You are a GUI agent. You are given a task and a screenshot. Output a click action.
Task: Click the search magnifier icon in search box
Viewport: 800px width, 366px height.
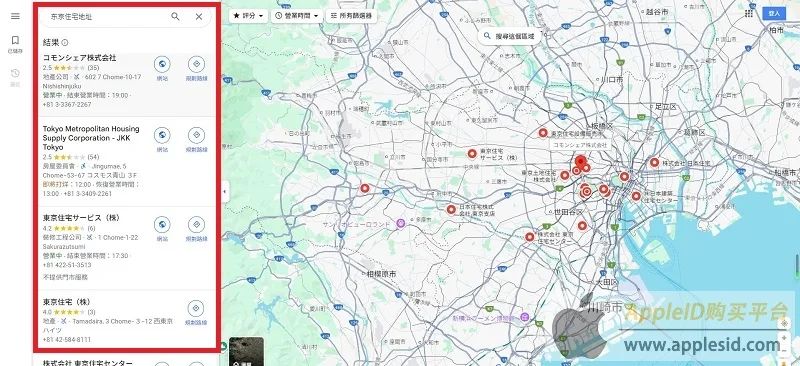(x=175, y=16)
